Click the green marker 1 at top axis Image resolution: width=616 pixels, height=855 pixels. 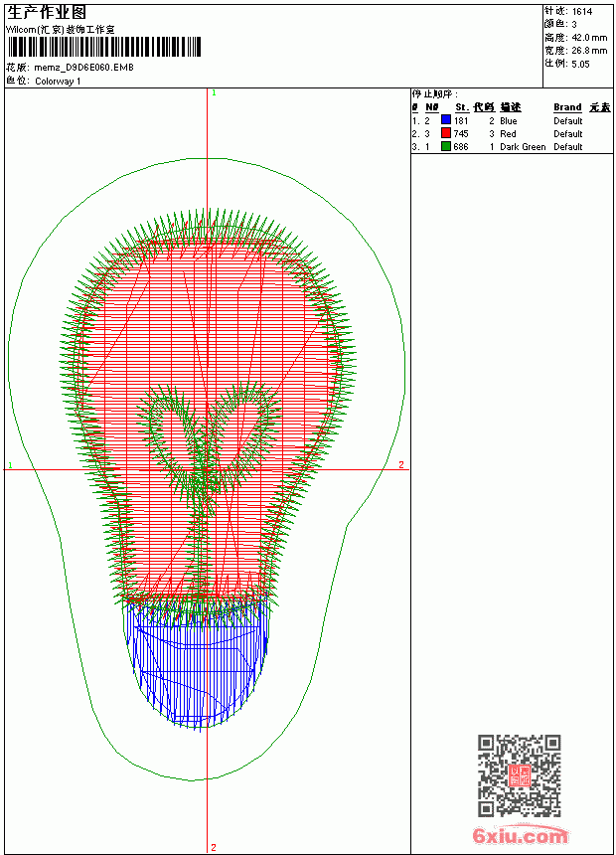[x=215, y=93]
